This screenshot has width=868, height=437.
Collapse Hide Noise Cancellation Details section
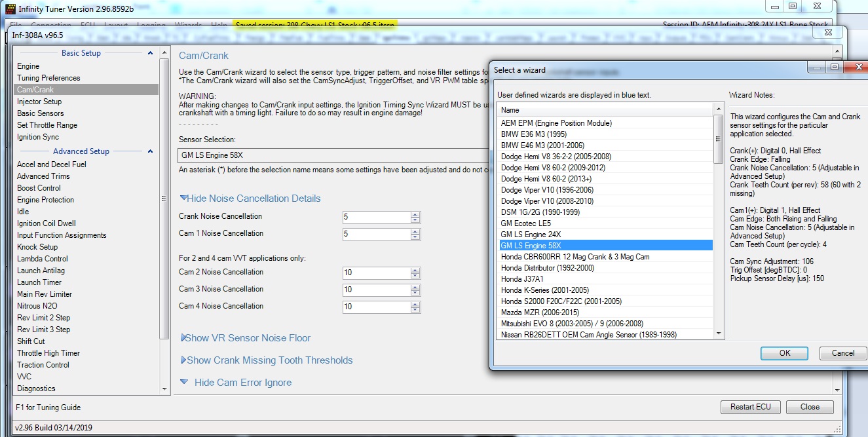(x=250, y=199)
